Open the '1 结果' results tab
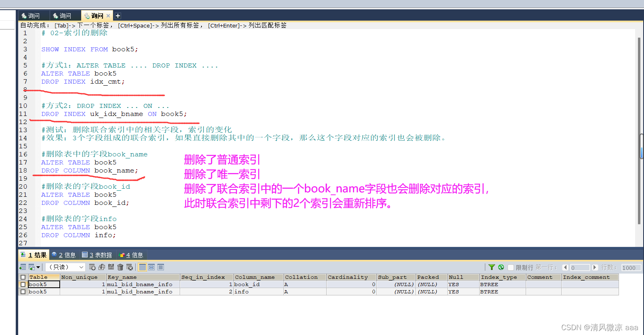 pyautogui.click(x=34, y=255)
